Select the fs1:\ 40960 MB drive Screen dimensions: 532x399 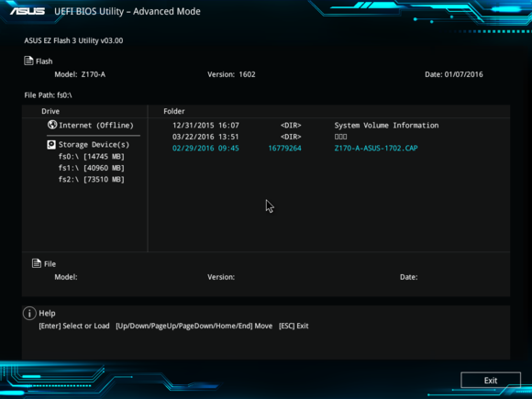coord(92,168)
